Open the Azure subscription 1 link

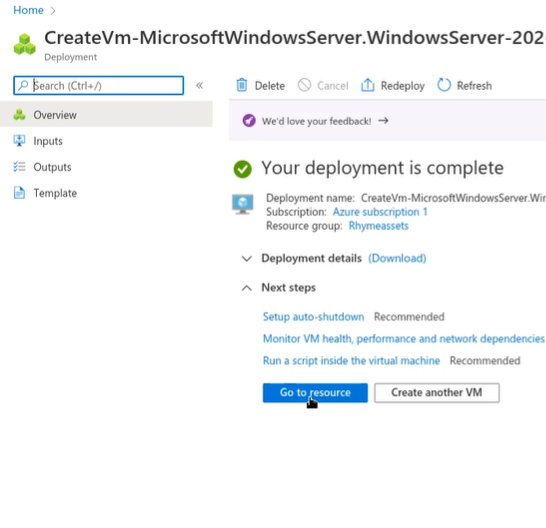[x=380, y=212]
